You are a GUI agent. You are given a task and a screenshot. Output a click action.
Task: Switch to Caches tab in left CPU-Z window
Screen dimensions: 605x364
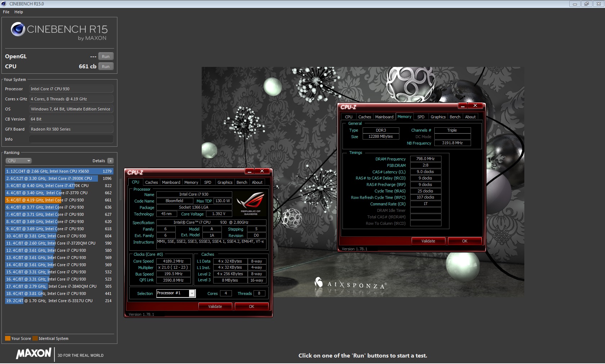tap(151, 182)
